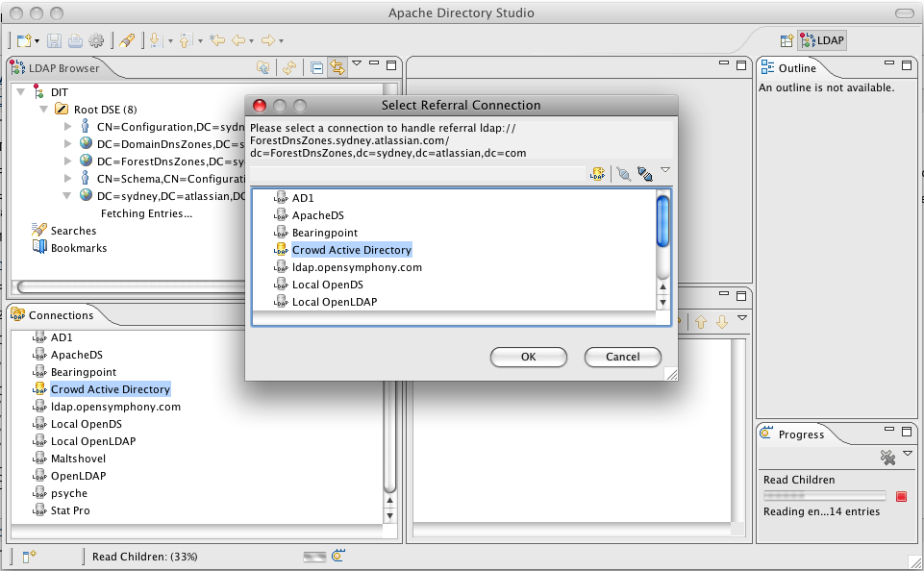Click the Last Edit Location arrow icon

coord(217,40)
